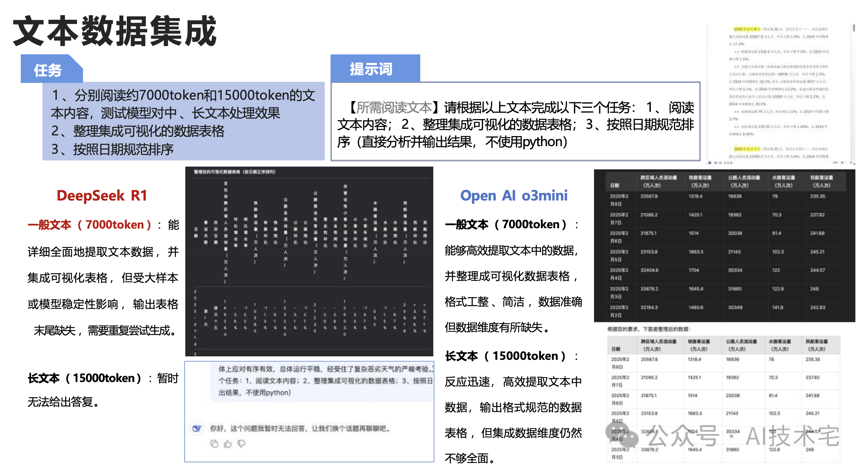Click value 20567.8 in the dark table
Image resolution: width=868 pixels, height=471 pixels.
pyautogui.click(x=649, y=196)
